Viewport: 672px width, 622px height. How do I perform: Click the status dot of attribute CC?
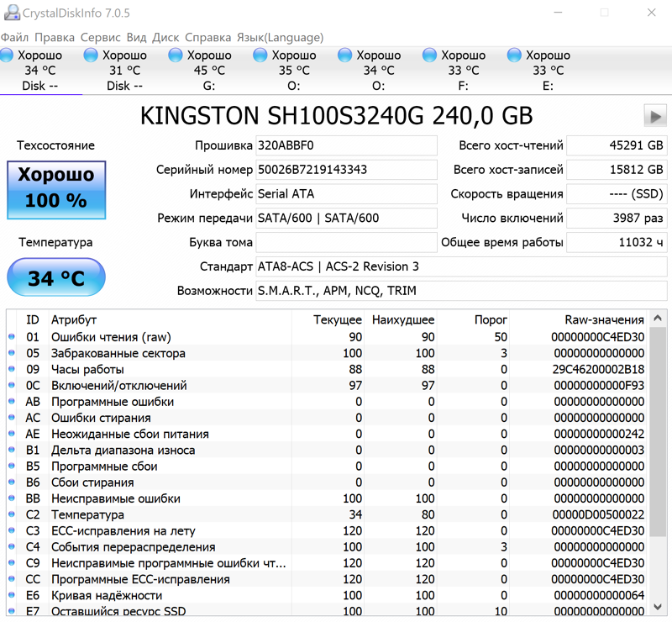coord(12,579)
